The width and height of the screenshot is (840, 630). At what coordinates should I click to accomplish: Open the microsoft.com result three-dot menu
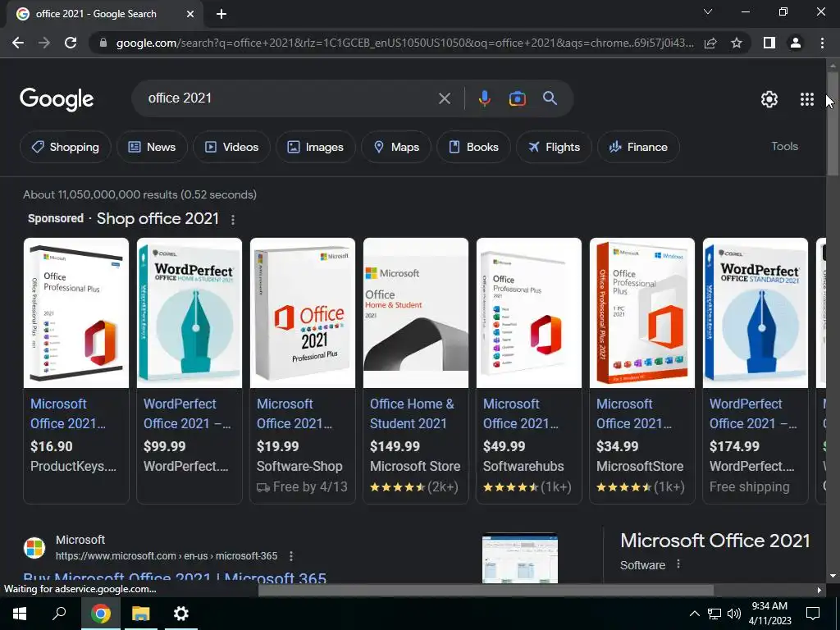[291, 556]
